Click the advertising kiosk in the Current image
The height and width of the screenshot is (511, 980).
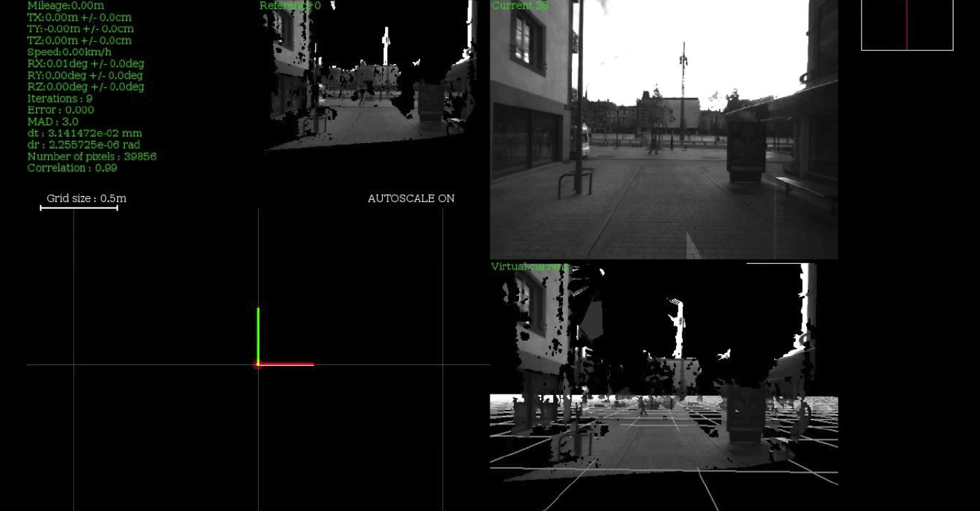coord(746,150)
